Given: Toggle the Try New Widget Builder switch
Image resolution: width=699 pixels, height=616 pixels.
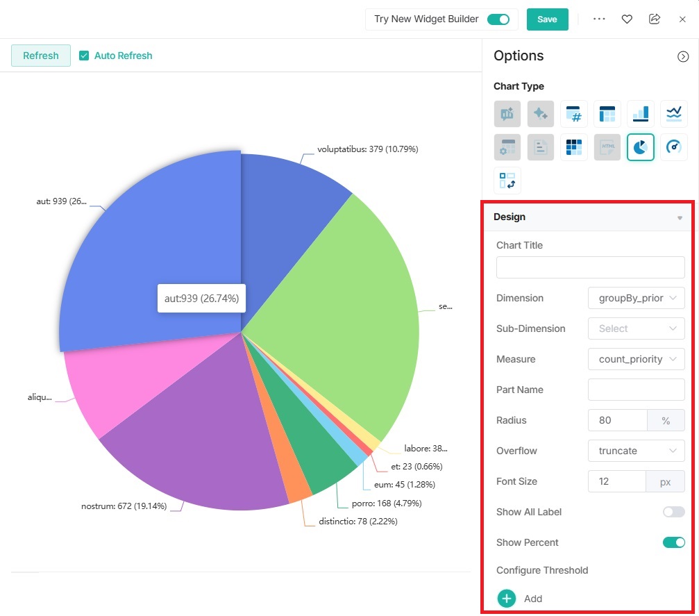Looking at the screenshot, I should pyautogui.click(x=498, y=19).
